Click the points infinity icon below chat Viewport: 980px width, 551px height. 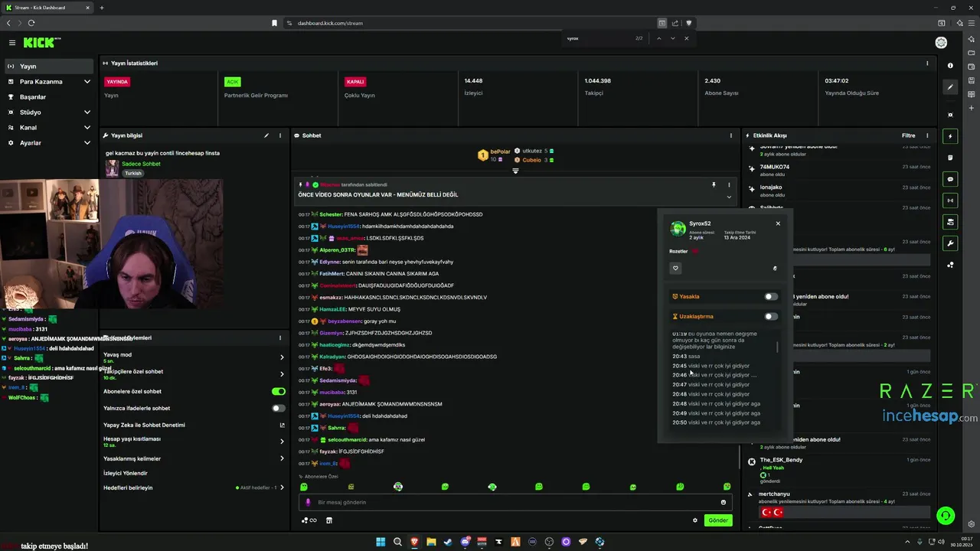pos(309,520)
